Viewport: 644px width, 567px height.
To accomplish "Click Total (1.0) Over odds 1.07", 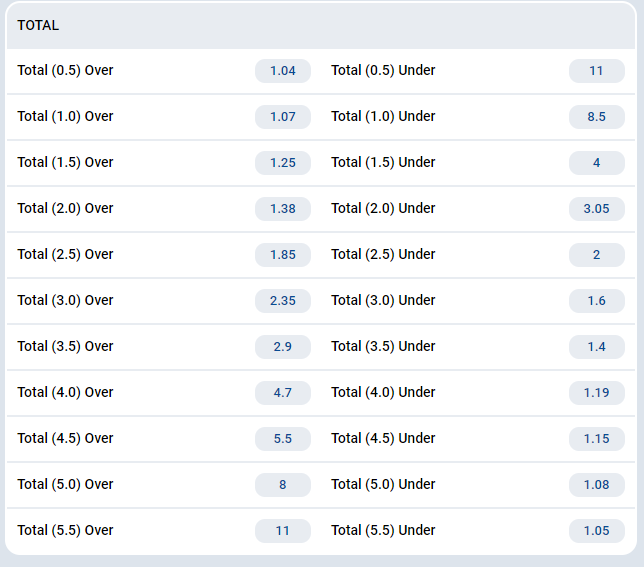I will (282, 117).
